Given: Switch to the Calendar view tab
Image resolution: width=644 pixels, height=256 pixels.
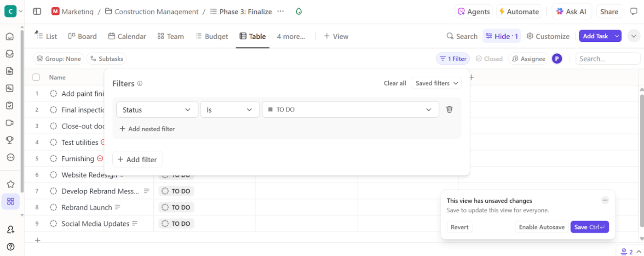Looking at the screenshot, I should (x=127, y=36).
